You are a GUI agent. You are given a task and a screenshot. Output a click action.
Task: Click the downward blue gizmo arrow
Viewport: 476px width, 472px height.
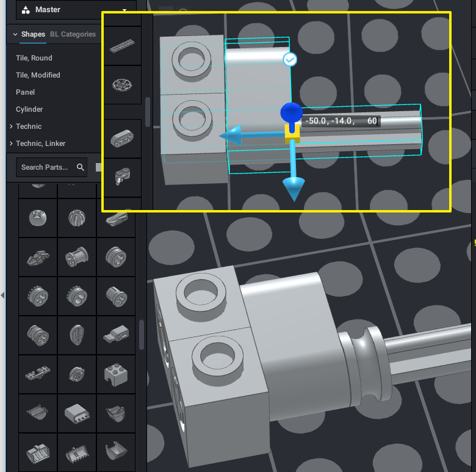point(294,188)
